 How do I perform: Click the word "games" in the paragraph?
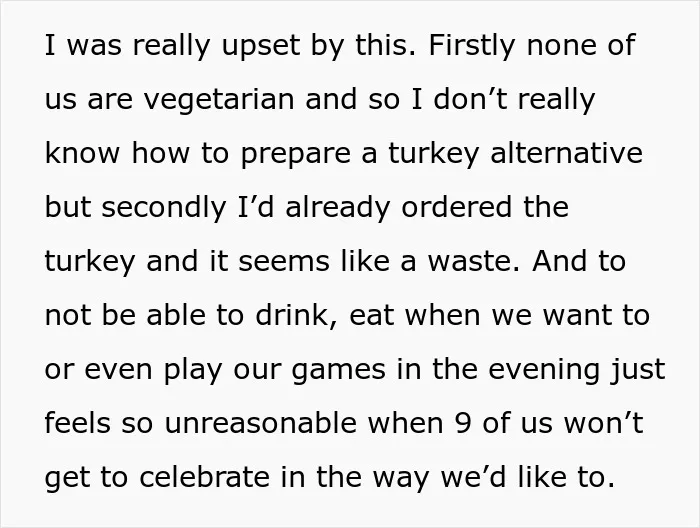click(x=338, y=371)
